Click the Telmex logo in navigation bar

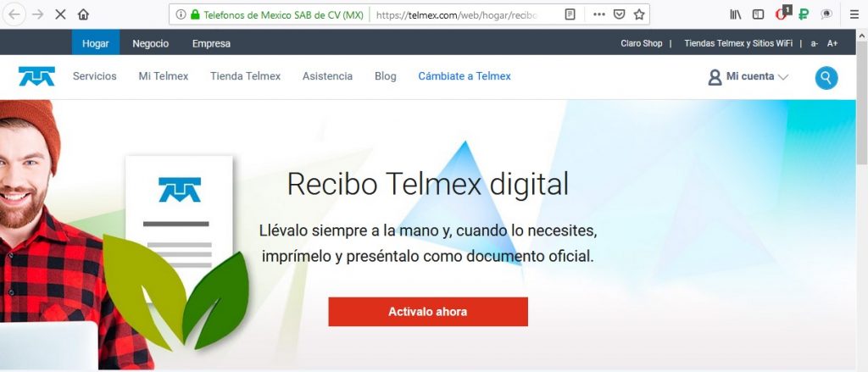pos(36,76)
